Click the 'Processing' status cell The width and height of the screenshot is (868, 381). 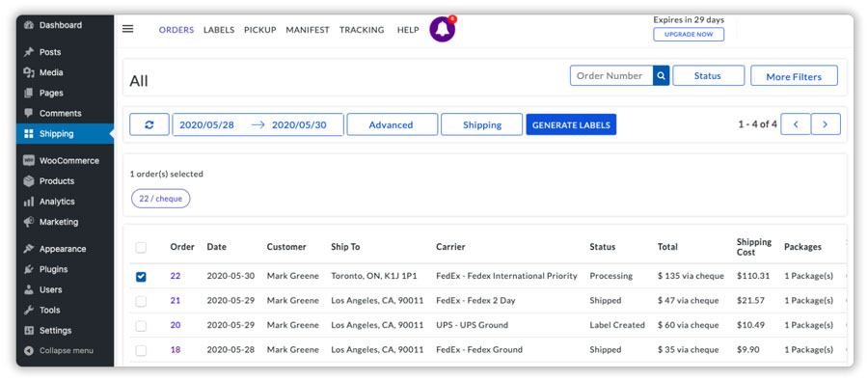point(611,276)
